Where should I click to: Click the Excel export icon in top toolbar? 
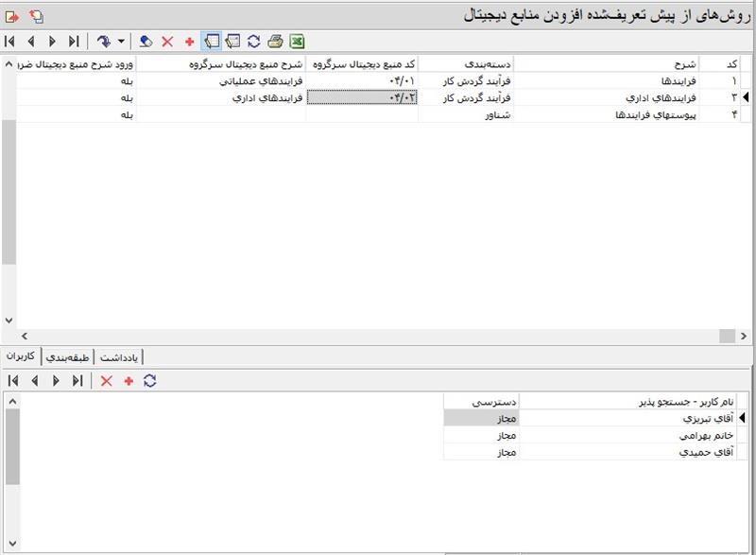(x=296, y=41)
